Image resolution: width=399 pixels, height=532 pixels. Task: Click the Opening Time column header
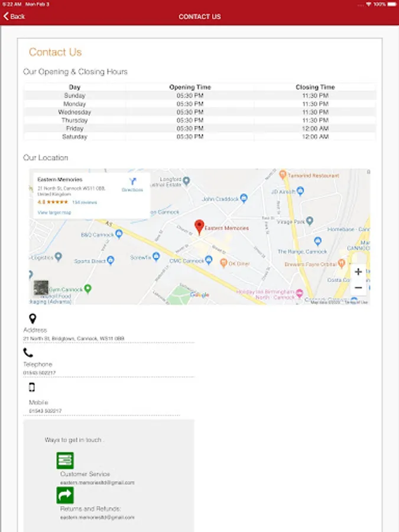[190, 87]
